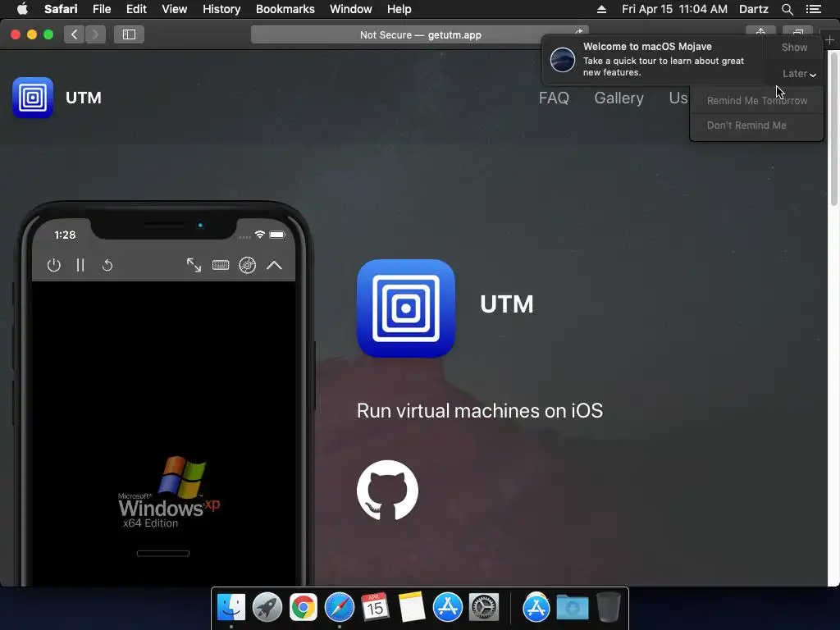This screenshot has width=840, height=630.
Task: Open Finder from the Dock
Action: [231, 608]
